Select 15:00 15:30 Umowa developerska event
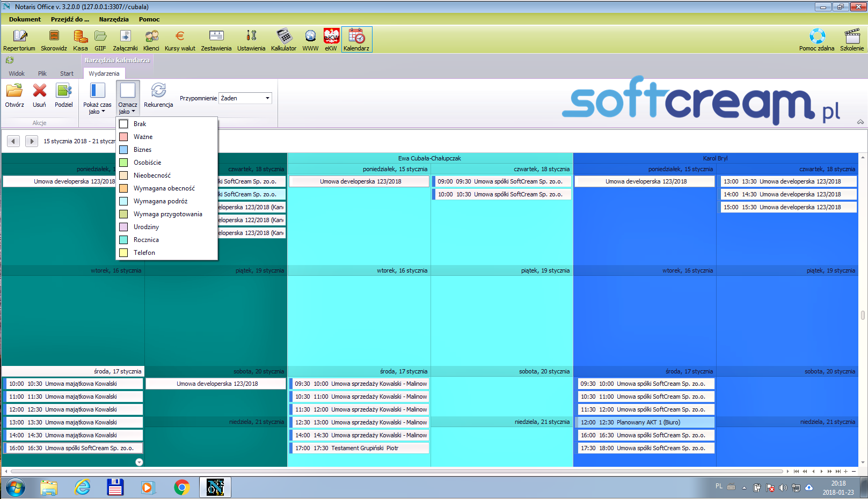Viewport: 868px width, 499px height. pos(787,207)
